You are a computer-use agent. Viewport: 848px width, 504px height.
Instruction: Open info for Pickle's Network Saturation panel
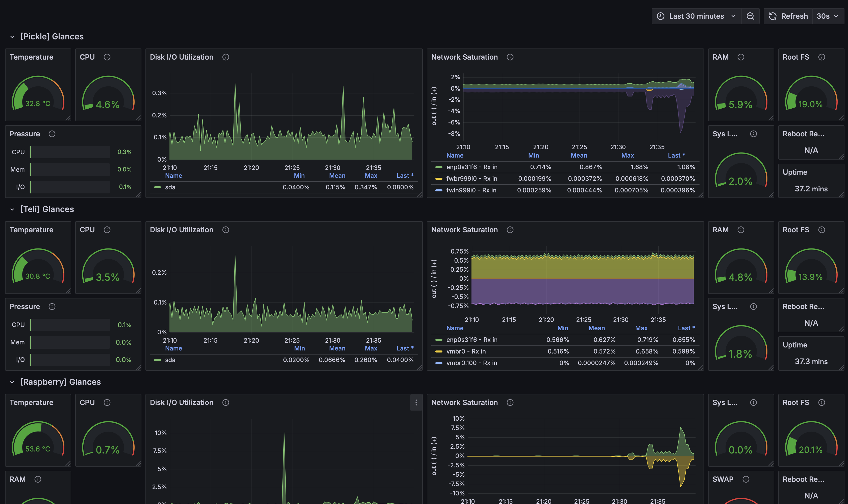pyautogui.click(x=510, y=57)
